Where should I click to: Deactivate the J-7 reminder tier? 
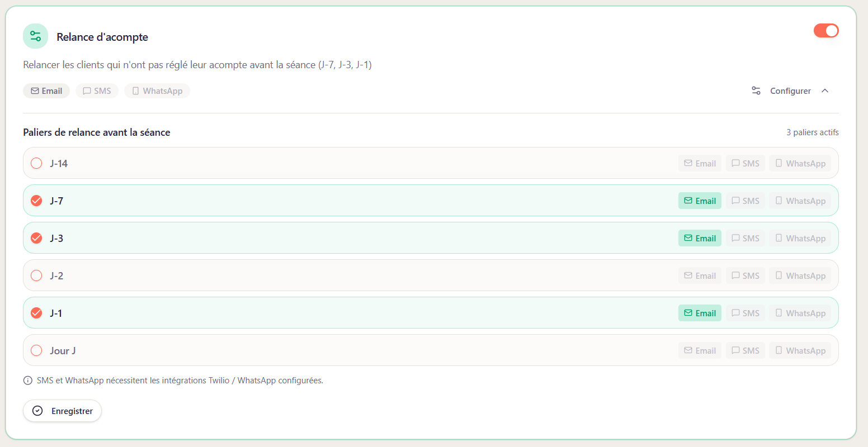pyautogui.click(x=36, y=200)
